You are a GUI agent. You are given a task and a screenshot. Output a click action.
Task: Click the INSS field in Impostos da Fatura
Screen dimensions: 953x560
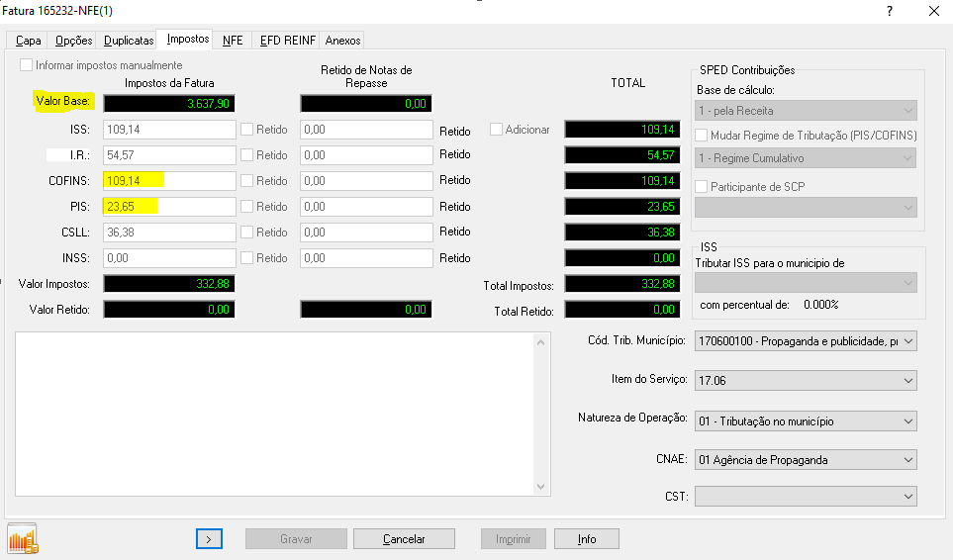coord(169,258)
